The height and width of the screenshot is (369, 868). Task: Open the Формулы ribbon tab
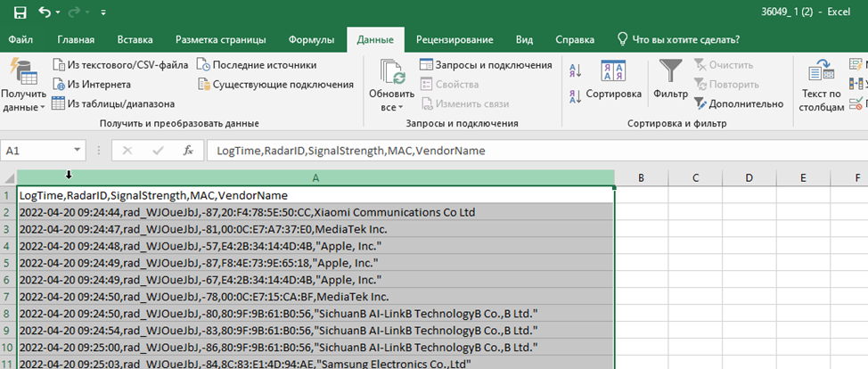(312, 40)
